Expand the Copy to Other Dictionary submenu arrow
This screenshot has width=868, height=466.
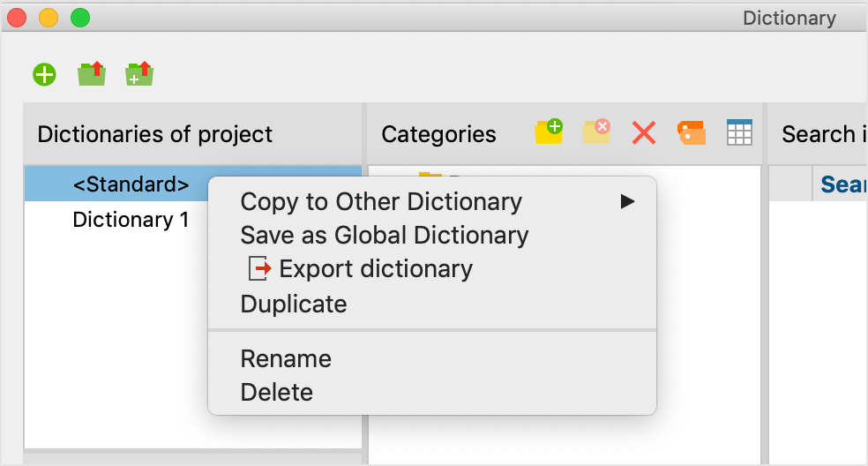pos(627,202)
